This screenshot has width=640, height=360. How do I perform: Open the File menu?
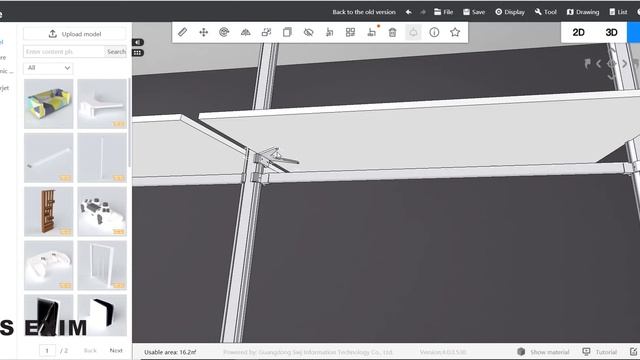click(443, 12)
